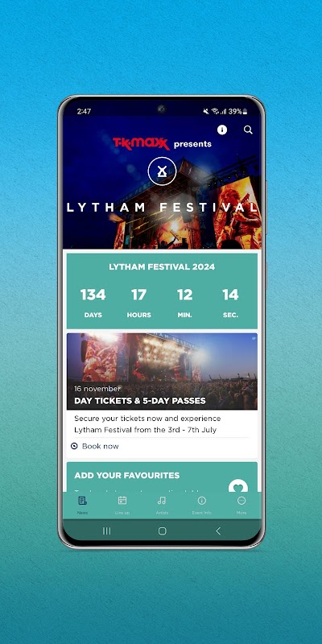The image size is (322, 644).
Task: Tap Android home button
Action: click(163, 531)
